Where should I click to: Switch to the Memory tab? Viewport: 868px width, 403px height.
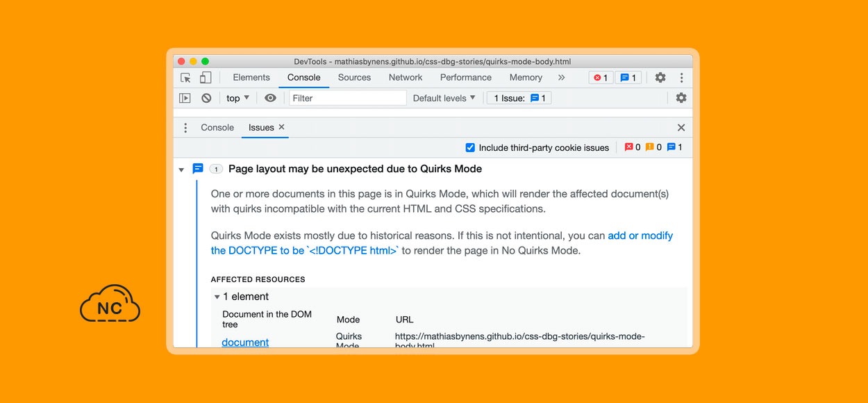[526, 78]
